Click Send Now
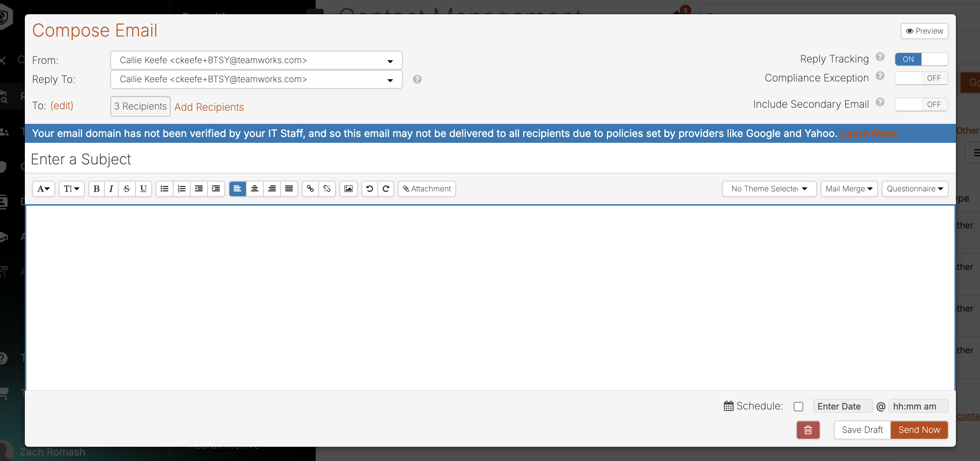This screenshot has width=980, height=461. click(919, 430)
